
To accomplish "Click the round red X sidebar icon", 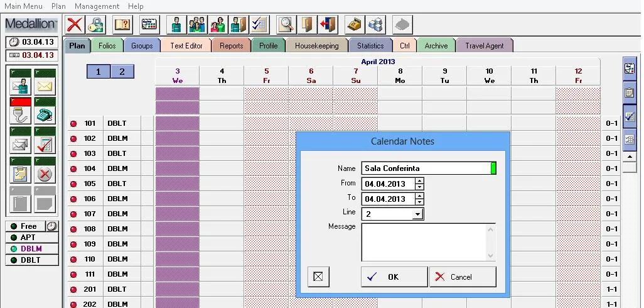I will click(45, 170).
